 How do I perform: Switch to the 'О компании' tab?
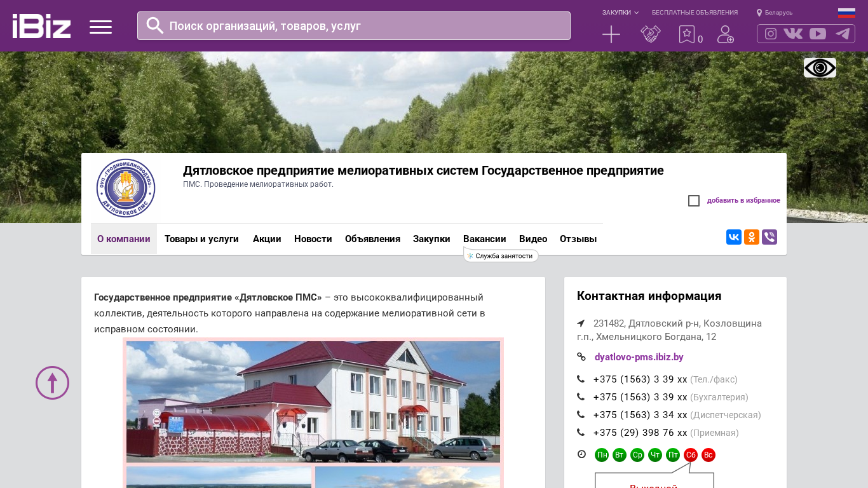(124, 239)
